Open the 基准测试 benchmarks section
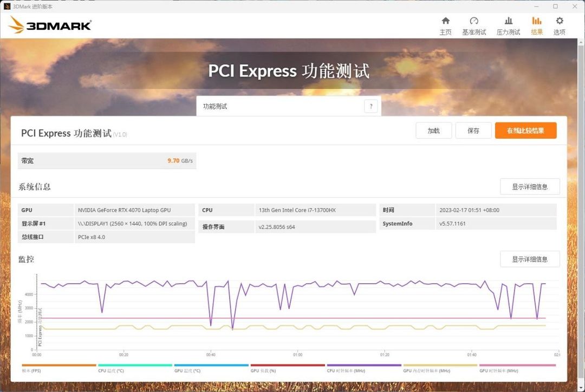This screenshot has height=392, width=585. (x=474, y=26)
